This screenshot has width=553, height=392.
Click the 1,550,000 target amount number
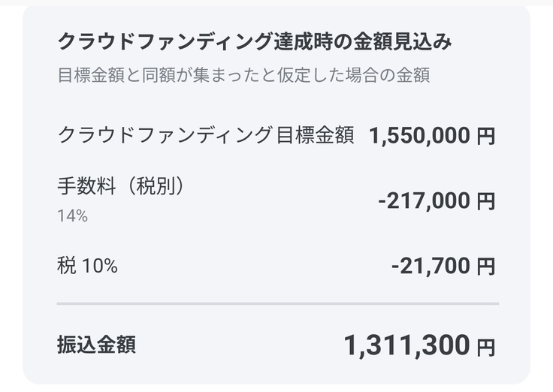pyautogui.click(x=420, y=136)
